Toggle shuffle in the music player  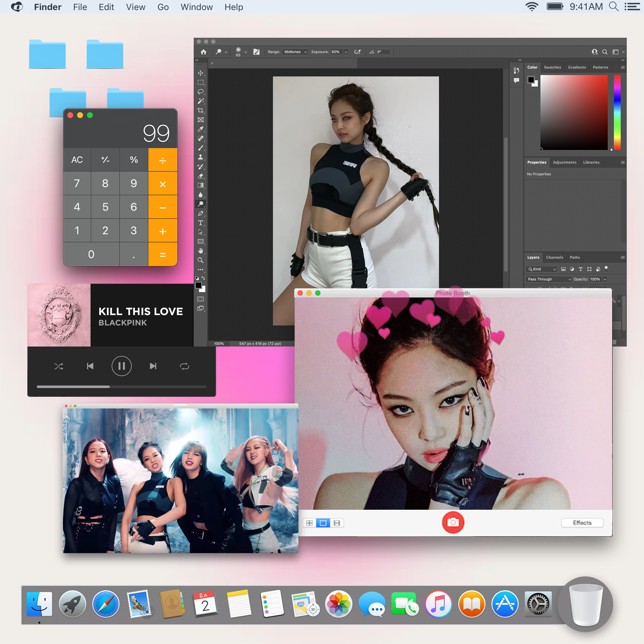tap(59, 366)
